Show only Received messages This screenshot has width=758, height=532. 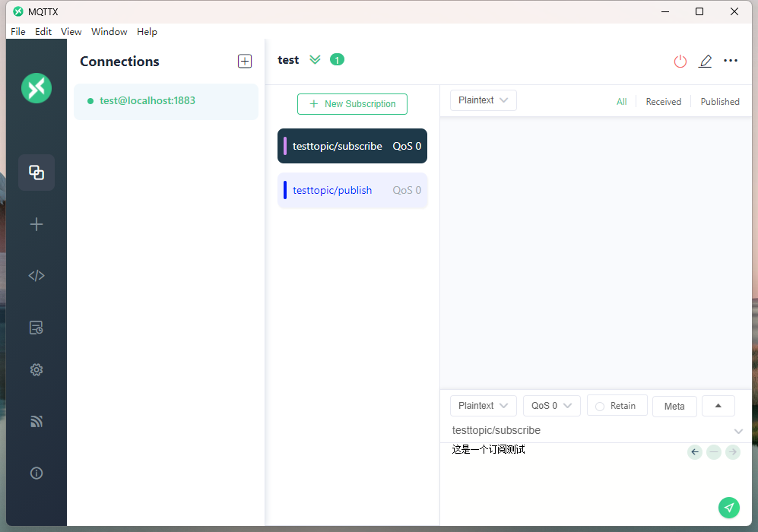(663, 102)
